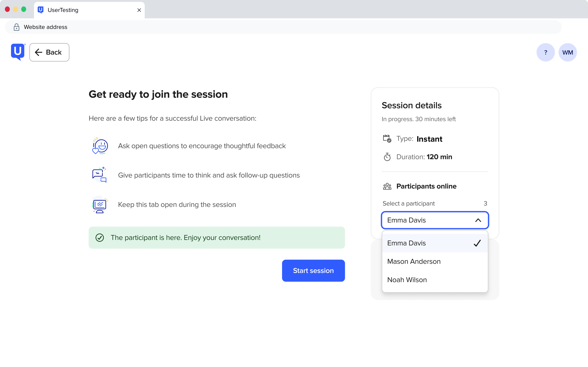This screenshot has height=367, width=588.
Task: Click the calendar Type icon
Action: click(387, 139)
